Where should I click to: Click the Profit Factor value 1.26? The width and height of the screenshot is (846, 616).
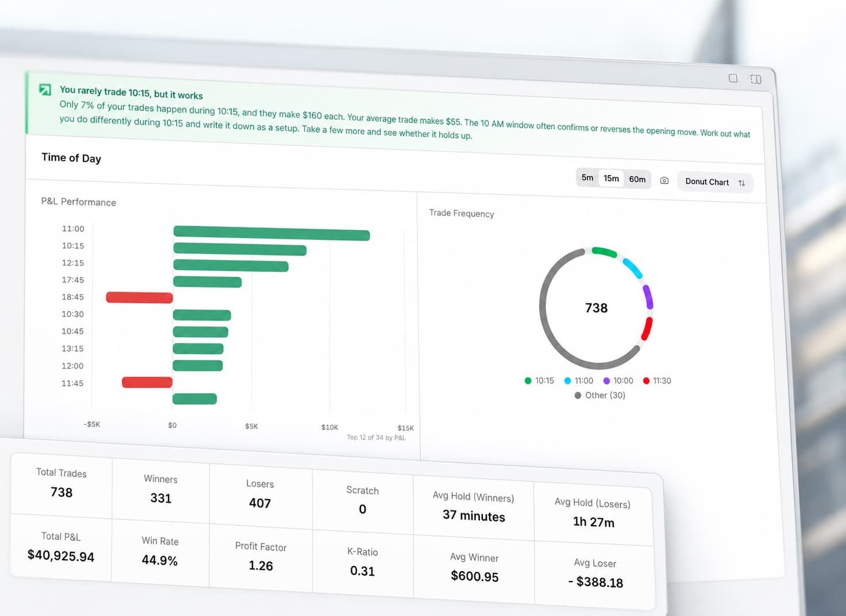click(x=261, y=566)
